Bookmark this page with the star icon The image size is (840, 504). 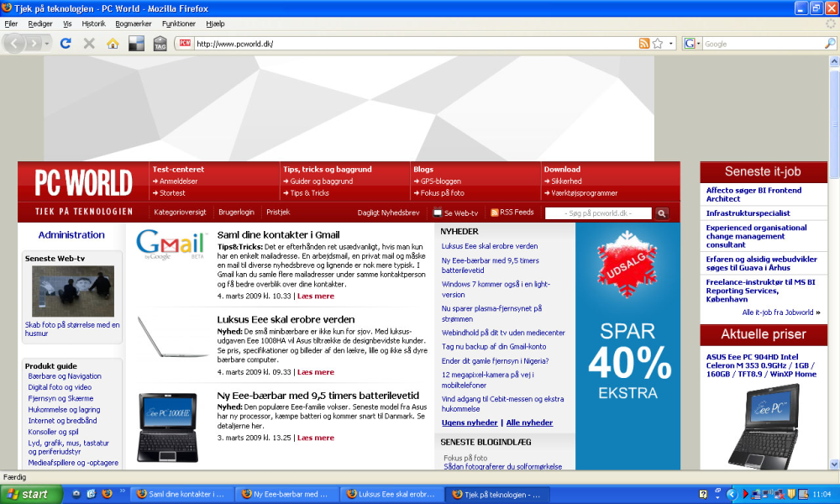coord(658,44)
